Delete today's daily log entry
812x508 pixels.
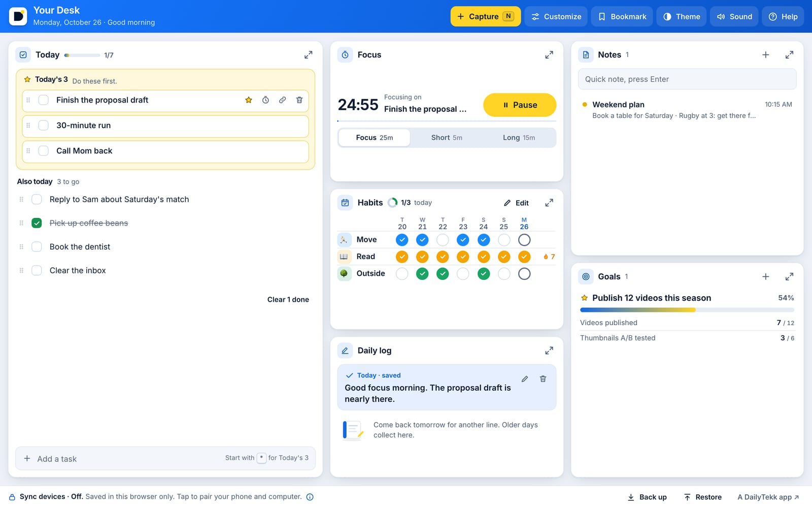point(543,379)
